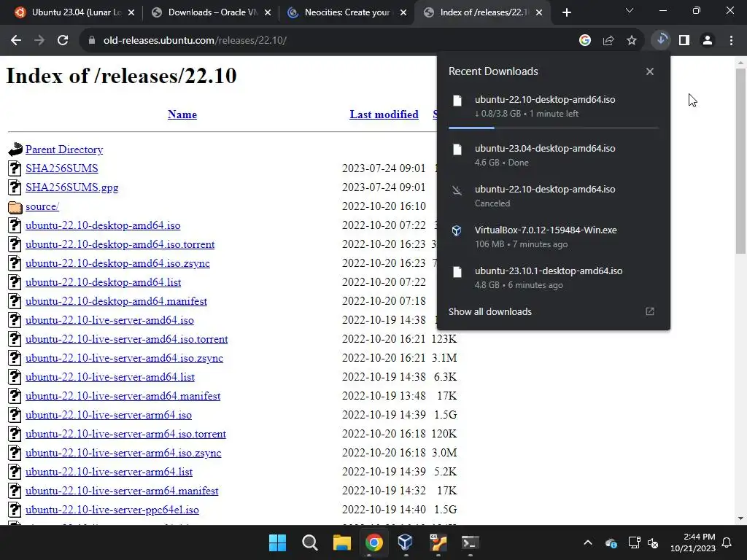Open taskbar Search

pos(309,542)
